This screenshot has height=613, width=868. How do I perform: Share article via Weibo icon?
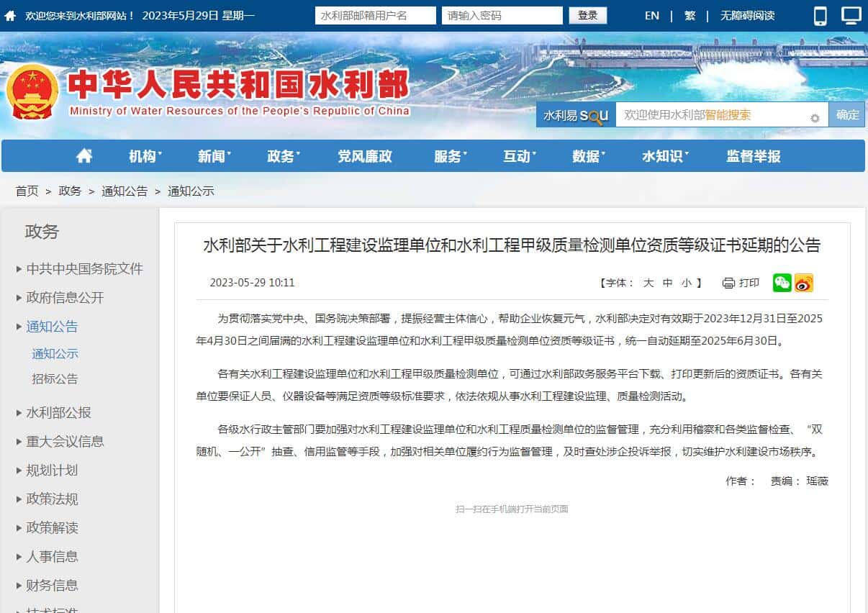pyautogui.click(x=804, y=283)
